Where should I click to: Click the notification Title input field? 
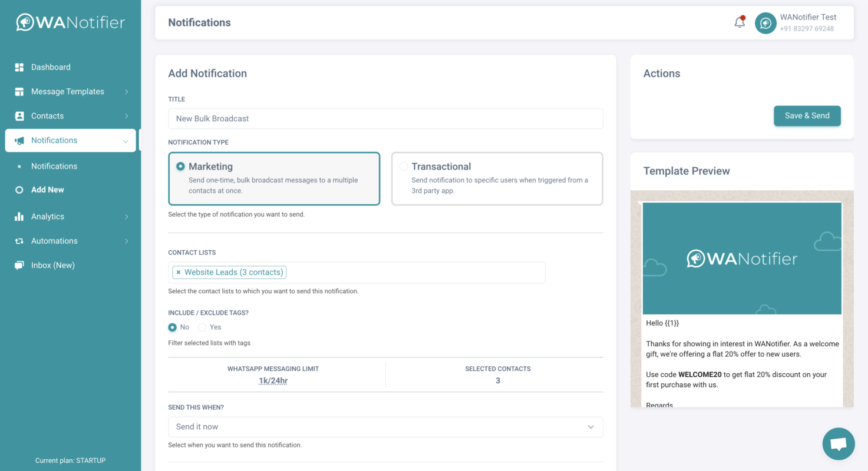pyautogui.click(x=385, y=118)
